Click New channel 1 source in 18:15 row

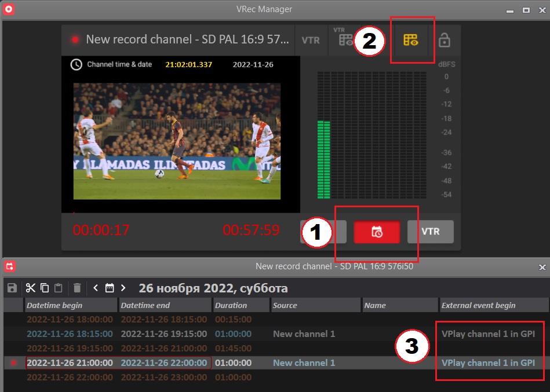304,334
